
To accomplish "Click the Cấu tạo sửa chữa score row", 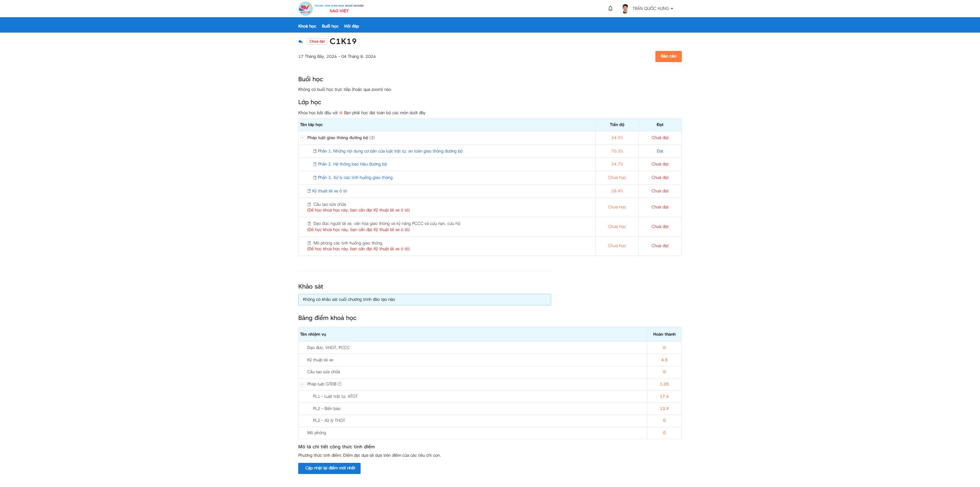I will [x=490, y=372].
